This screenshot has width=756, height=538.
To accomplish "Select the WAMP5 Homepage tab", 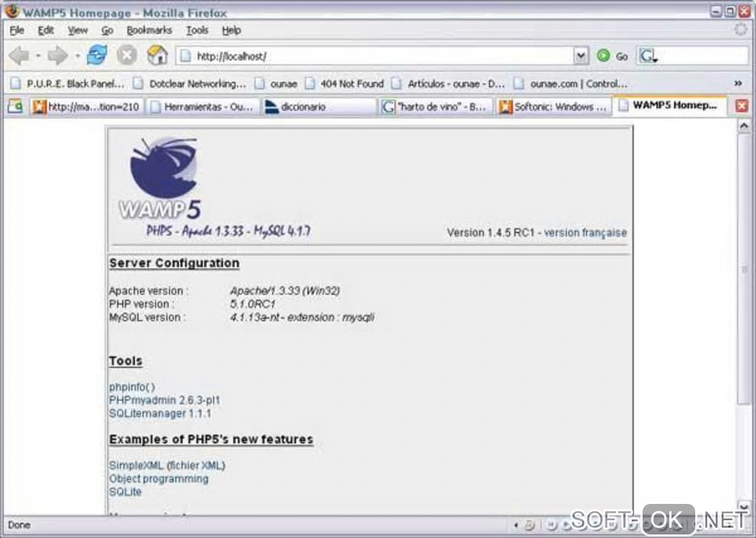I will (669, 105).
